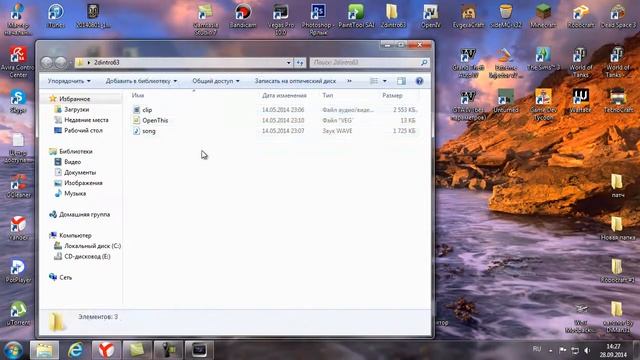Open 'Локальный диск (C:)' in sidebar
Screen dimensions: 640x360
pos(92,246)
